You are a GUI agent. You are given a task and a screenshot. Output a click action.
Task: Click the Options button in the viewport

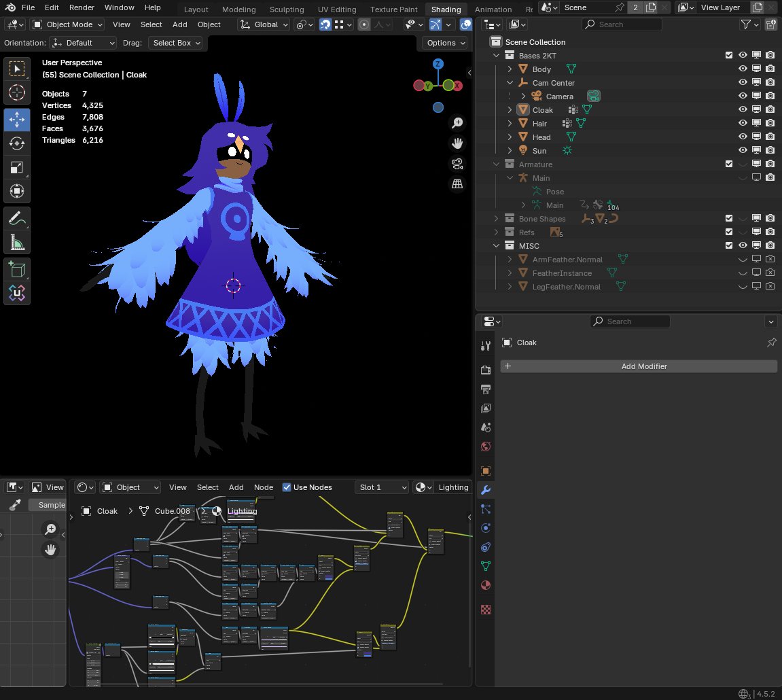tap(444, 42)
